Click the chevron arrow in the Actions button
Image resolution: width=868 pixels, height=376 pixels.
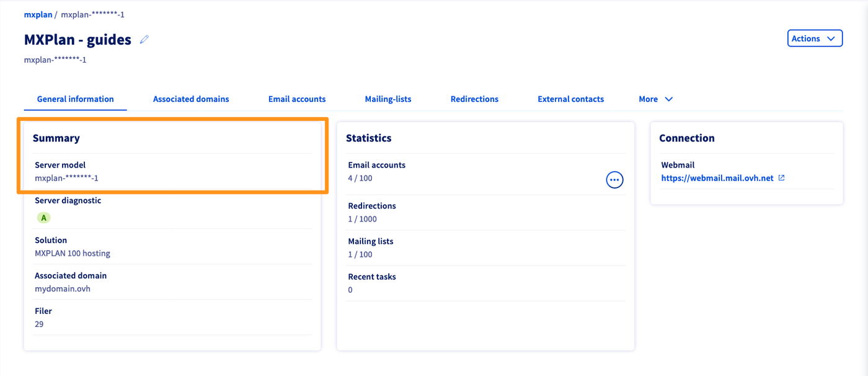click(831, 38)
